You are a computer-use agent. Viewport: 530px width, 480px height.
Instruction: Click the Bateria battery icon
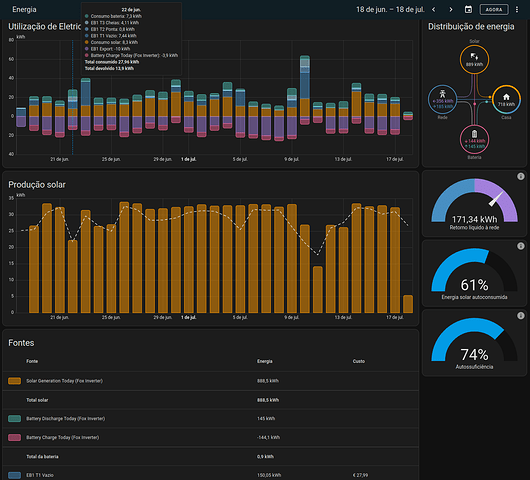[x=474, y=134]
